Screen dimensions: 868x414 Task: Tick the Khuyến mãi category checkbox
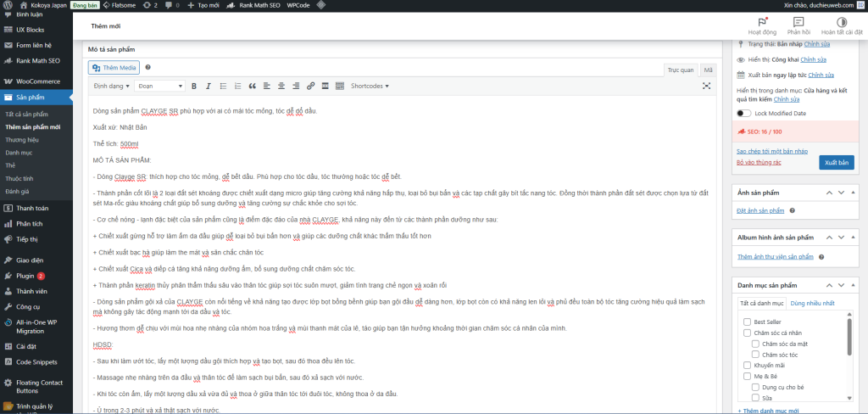point(747,365)
